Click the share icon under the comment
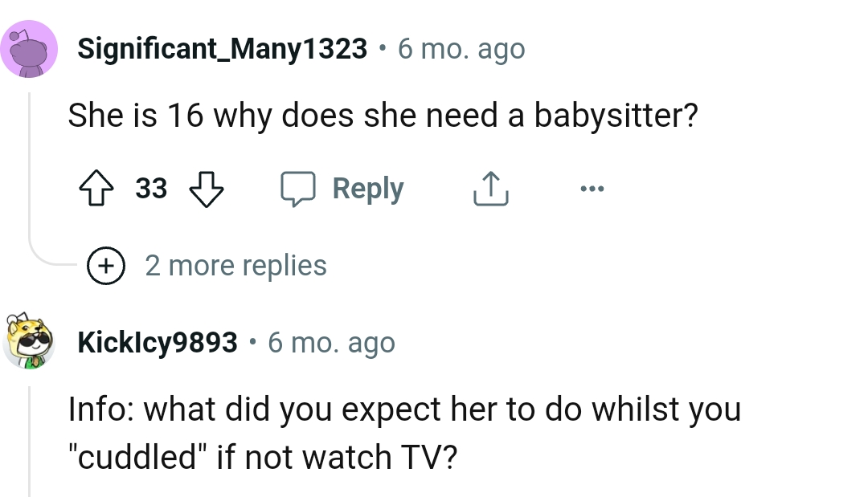This screenshot has height=497, width=868. [x=490, y=189]
